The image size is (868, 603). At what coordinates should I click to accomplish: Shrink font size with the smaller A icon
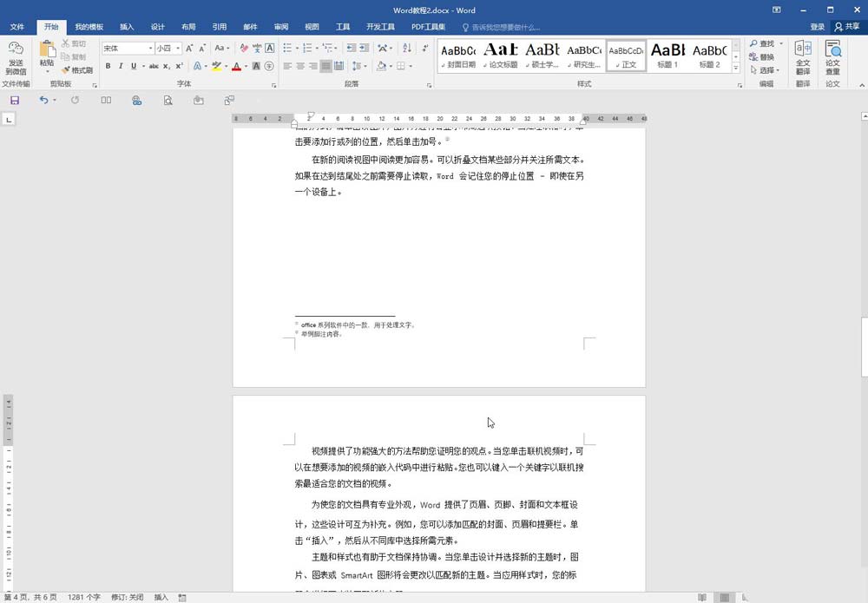202,48
